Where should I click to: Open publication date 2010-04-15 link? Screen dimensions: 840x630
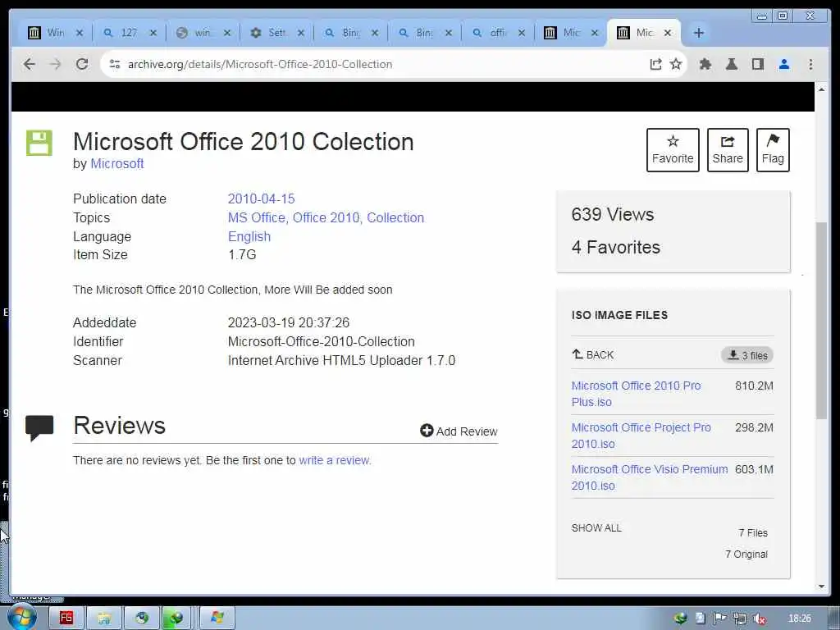(x=261, y=199)
